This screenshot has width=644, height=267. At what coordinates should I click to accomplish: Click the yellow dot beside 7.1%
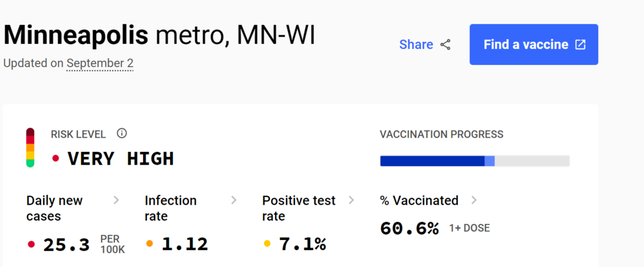pos(267,244)
